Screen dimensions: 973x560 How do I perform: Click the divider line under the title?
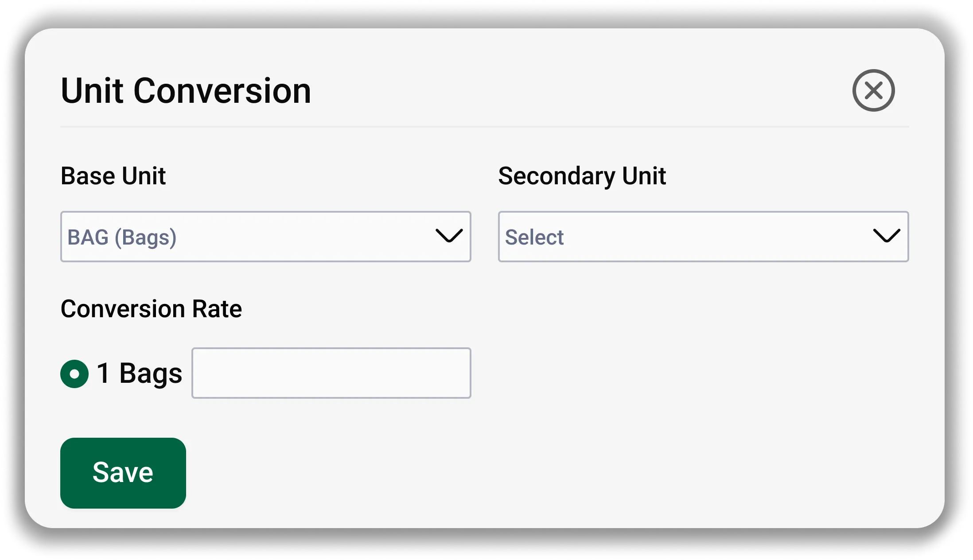[484, 127]
